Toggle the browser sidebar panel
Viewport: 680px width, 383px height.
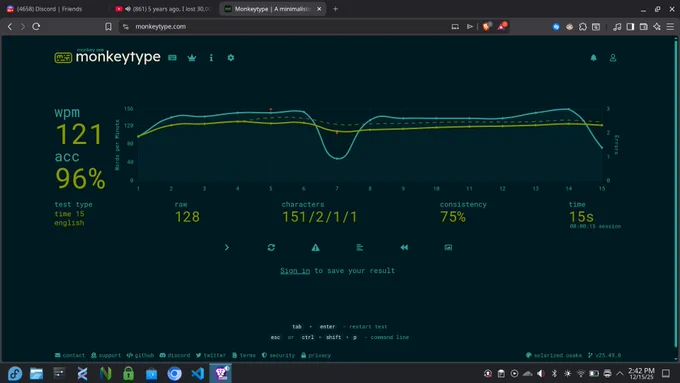pyautogui.click(x=631, y=26)
